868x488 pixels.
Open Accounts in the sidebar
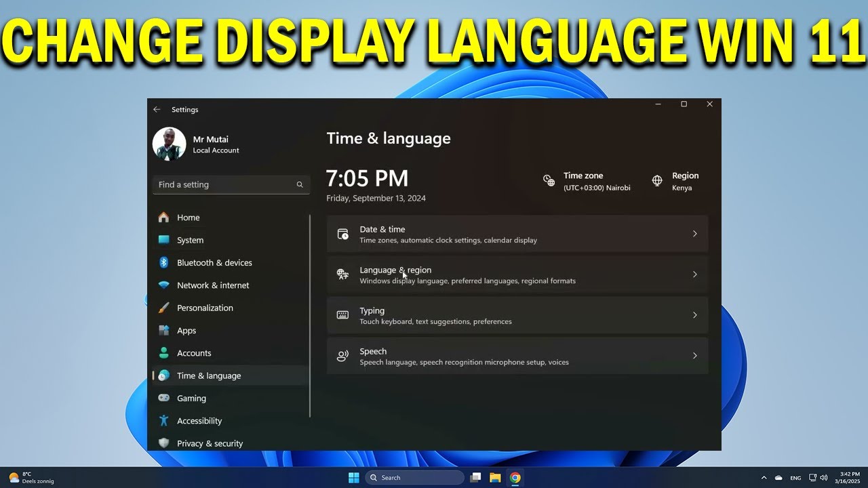[231, 353]
